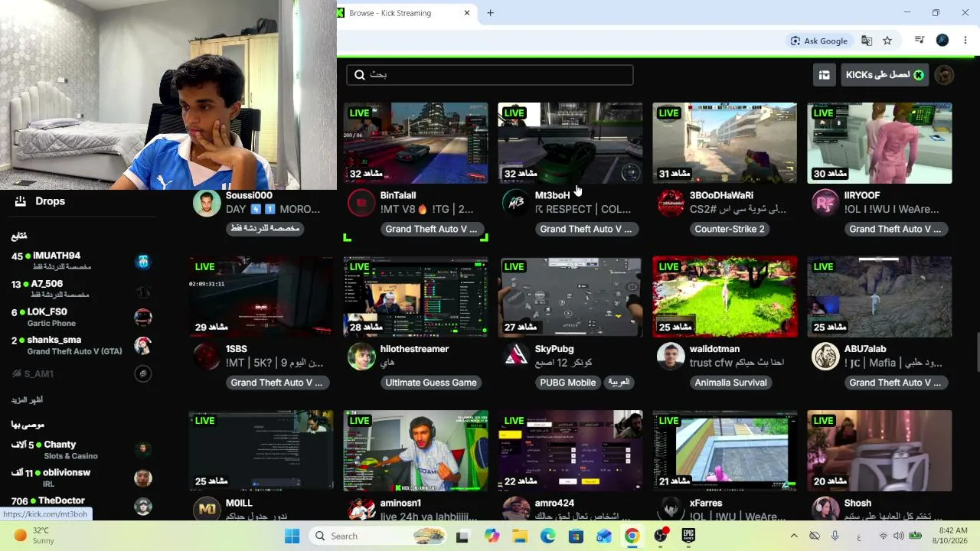Select Chanty in recommended list
The height and width of the screenshot is (551, 980).
pos(82,450)
